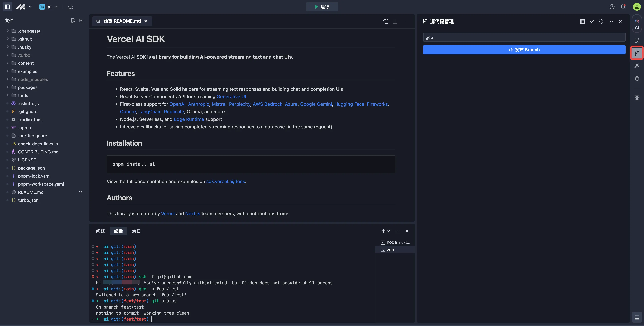Open the user avatar menu

pos(636,7)
